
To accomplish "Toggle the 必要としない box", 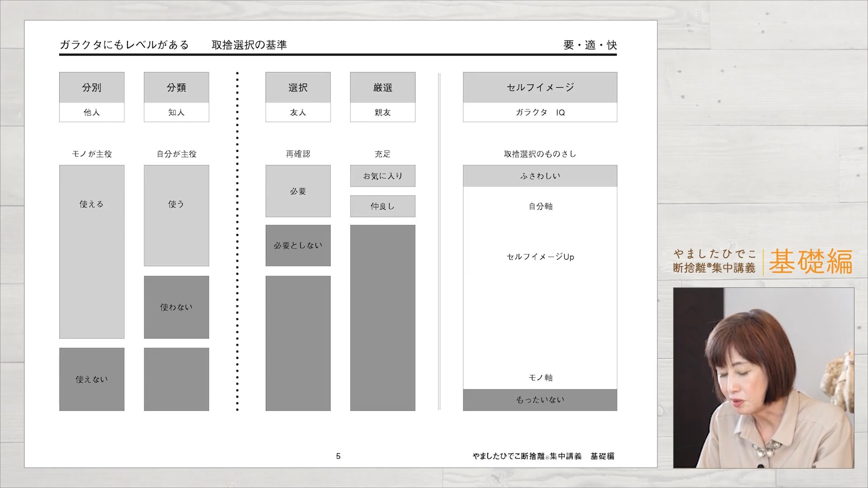I will [x=297, y=245].
